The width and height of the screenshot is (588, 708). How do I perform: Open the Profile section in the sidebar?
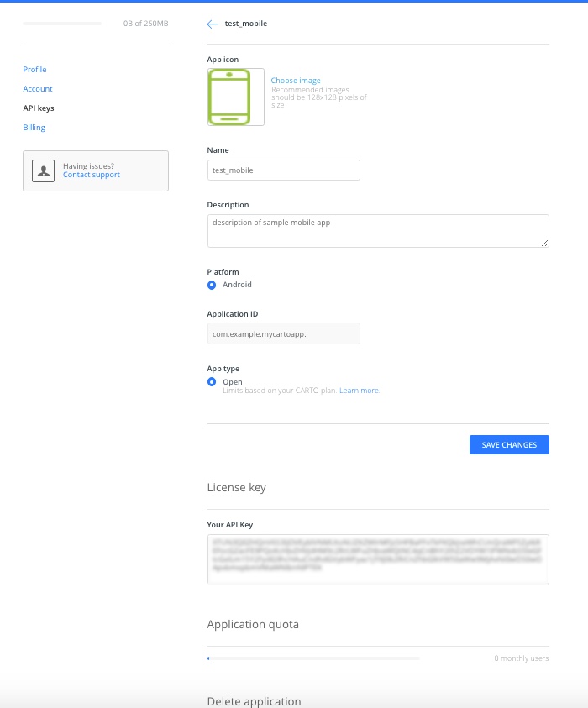point(34,69)
